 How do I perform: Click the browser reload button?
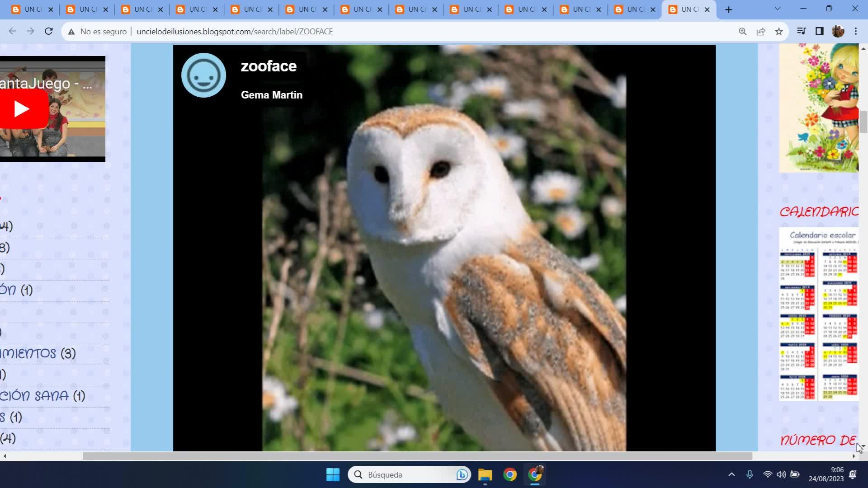(49, 31)
